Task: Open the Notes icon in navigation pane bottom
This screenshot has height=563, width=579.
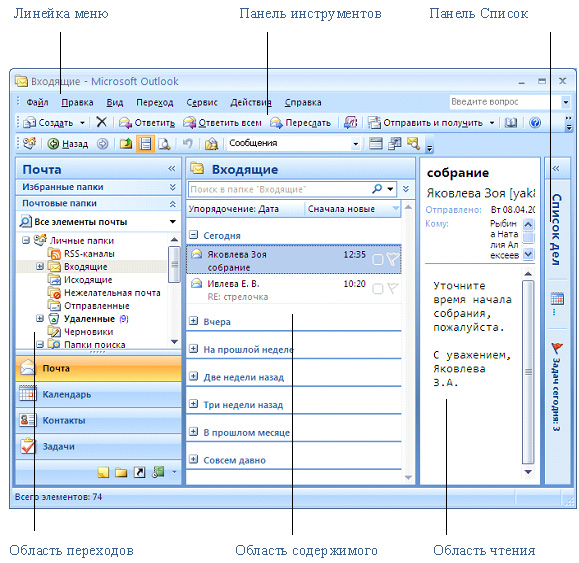Action: point(103,472)
